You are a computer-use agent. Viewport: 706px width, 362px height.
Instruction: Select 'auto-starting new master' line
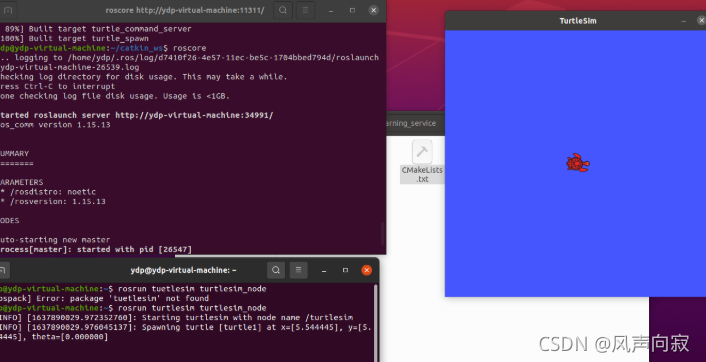click(55, 240)
